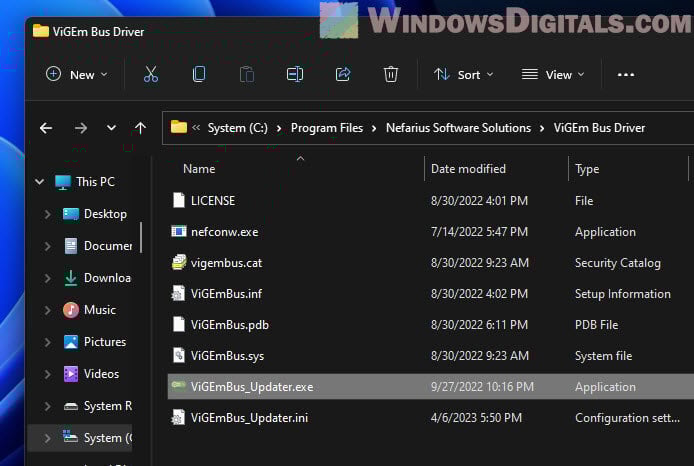Click the LICENSE file icon
The image size is (694, 466).
[x=179, y=200]
